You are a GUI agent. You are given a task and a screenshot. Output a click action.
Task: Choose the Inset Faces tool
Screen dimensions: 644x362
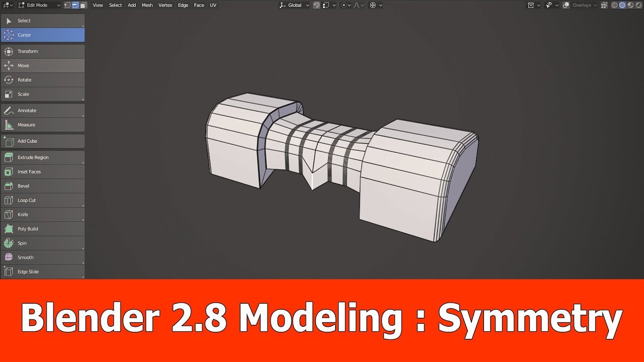coord(43,172)
